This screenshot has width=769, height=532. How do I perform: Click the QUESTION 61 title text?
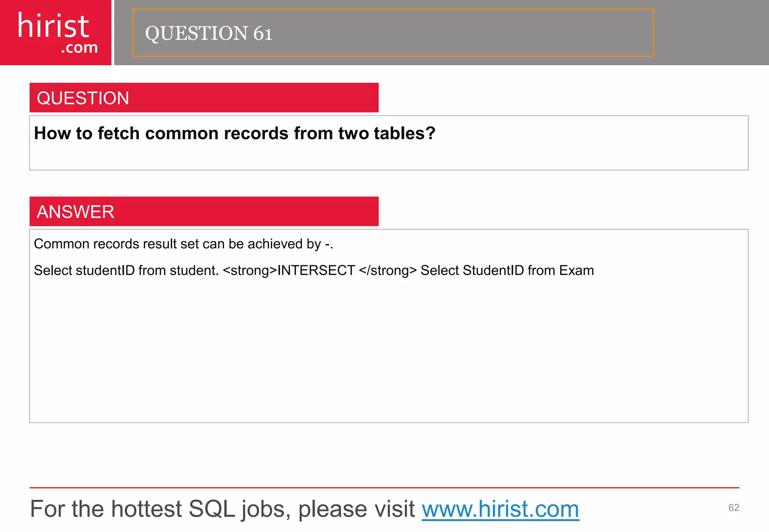click(208, 33)
